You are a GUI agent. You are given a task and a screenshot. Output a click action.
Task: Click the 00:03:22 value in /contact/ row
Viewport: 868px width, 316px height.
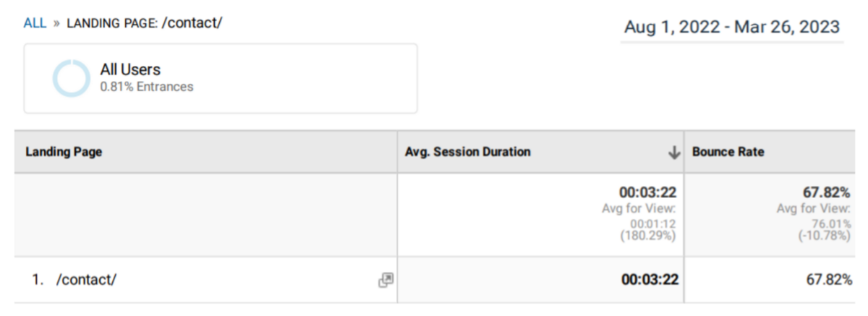tap(650, 280)
